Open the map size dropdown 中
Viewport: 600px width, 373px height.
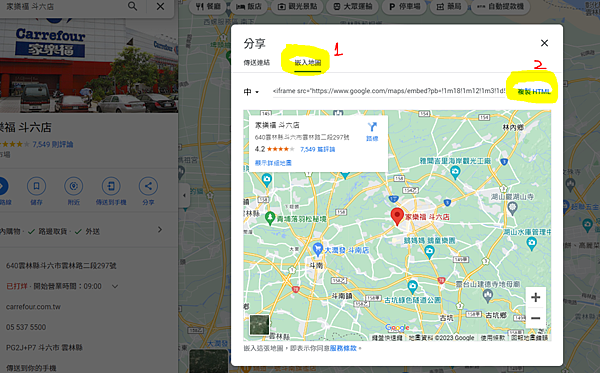point(251,92)
